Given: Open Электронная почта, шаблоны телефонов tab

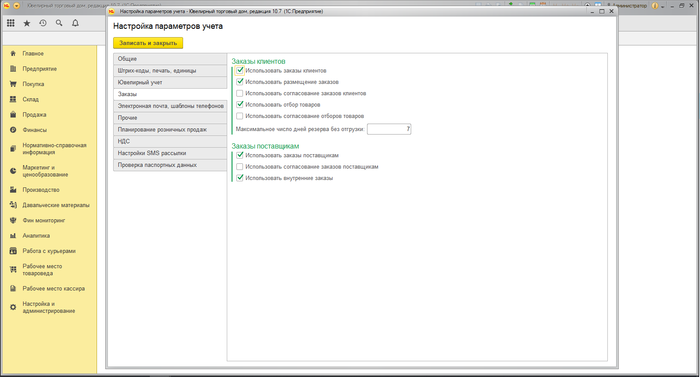Looking at the screenshot, I should (170, 106).
